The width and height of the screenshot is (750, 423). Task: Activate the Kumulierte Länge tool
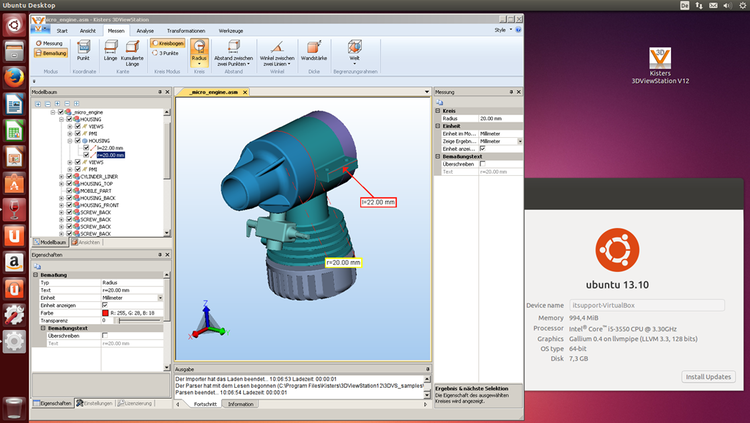132,52
